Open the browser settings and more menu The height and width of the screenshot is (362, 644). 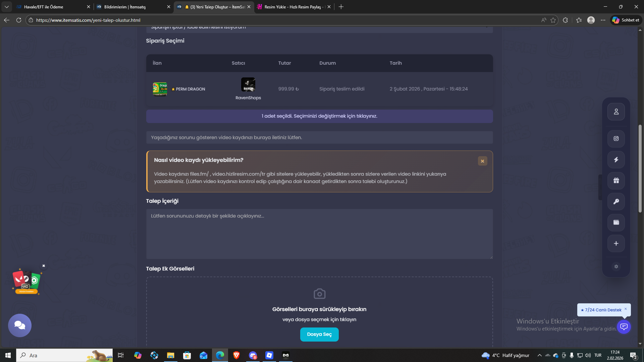(x=603, y=20)
